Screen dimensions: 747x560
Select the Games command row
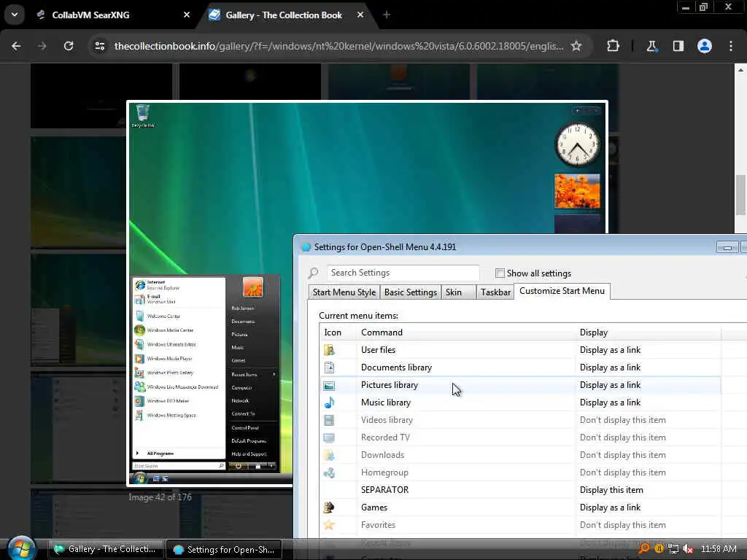pos(520,507)
